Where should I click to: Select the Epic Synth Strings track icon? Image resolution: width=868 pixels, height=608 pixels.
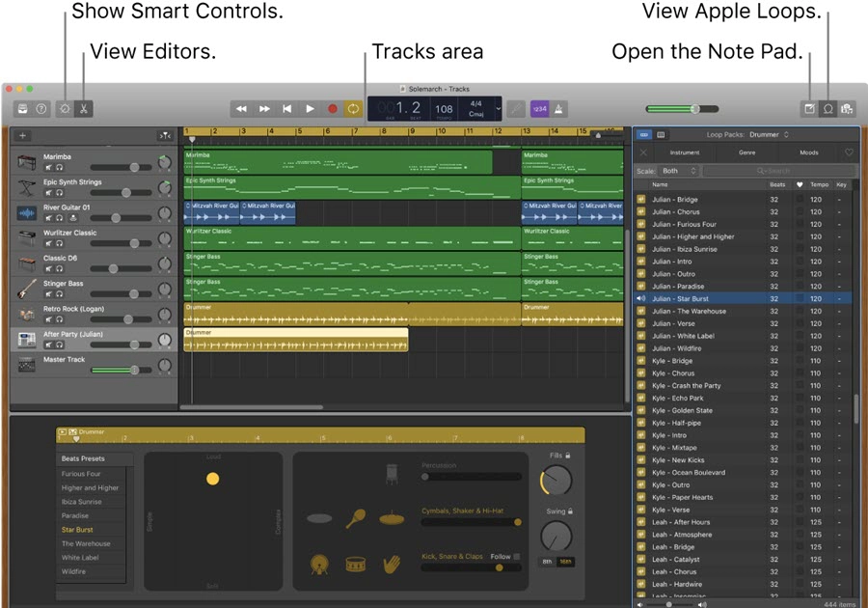(x=27, y=188)
